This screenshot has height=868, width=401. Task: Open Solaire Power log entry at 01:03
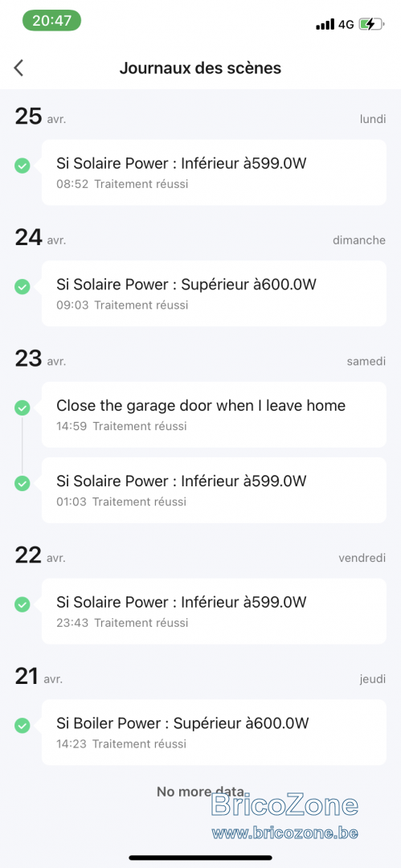(x=214, y=490)
